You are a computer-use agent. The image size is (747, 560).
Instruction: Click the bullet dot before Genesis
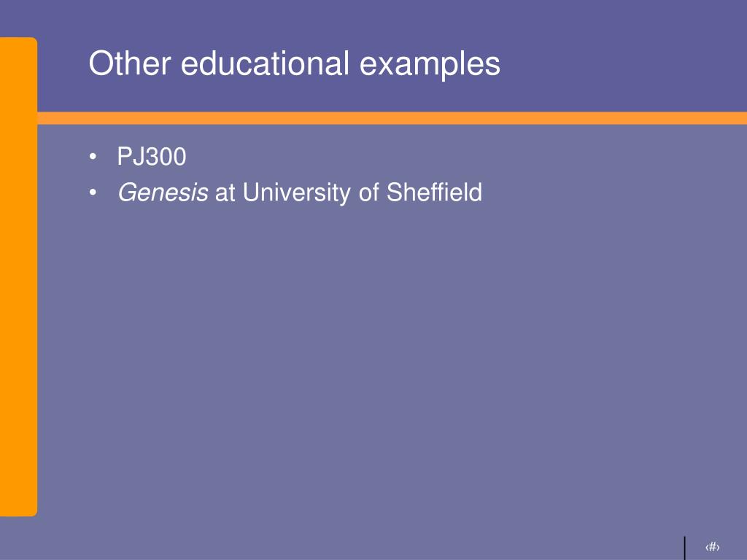pos(93,192)
